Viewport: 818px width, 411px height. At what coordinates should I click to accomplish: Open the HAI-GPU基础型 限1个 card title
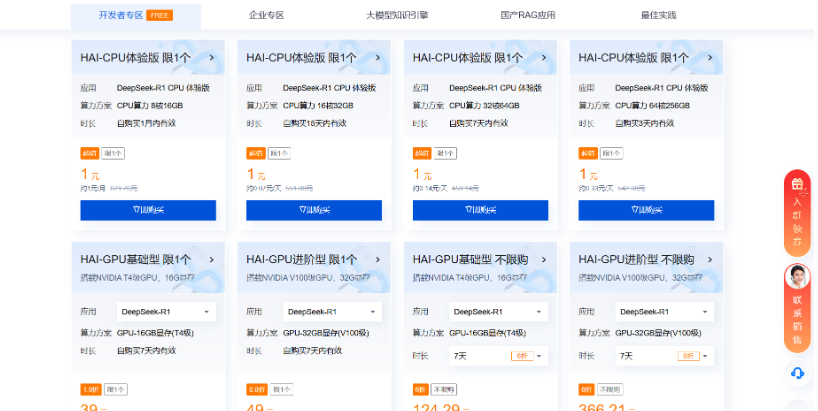click(x=136, y=259)
